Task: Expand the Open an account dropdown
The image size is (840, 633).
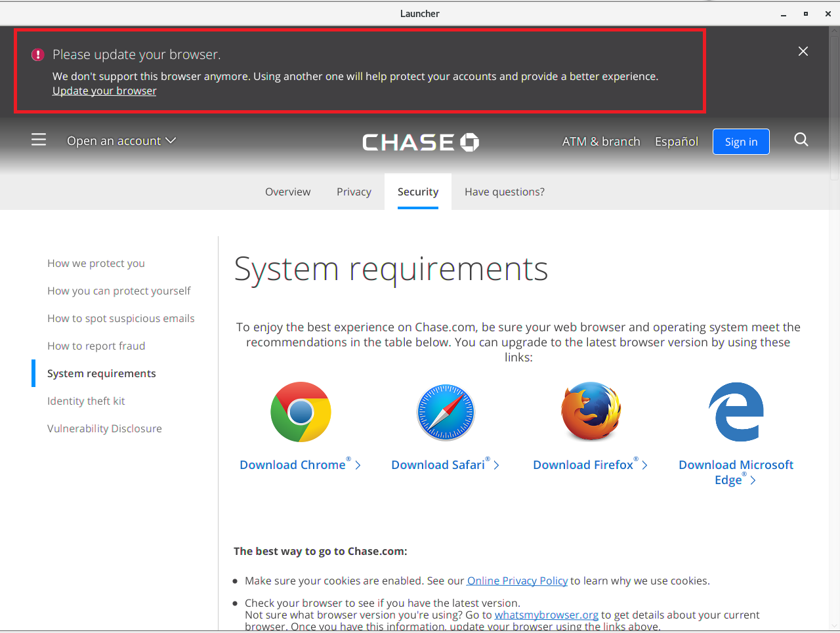Action: [x=121, y=141]
